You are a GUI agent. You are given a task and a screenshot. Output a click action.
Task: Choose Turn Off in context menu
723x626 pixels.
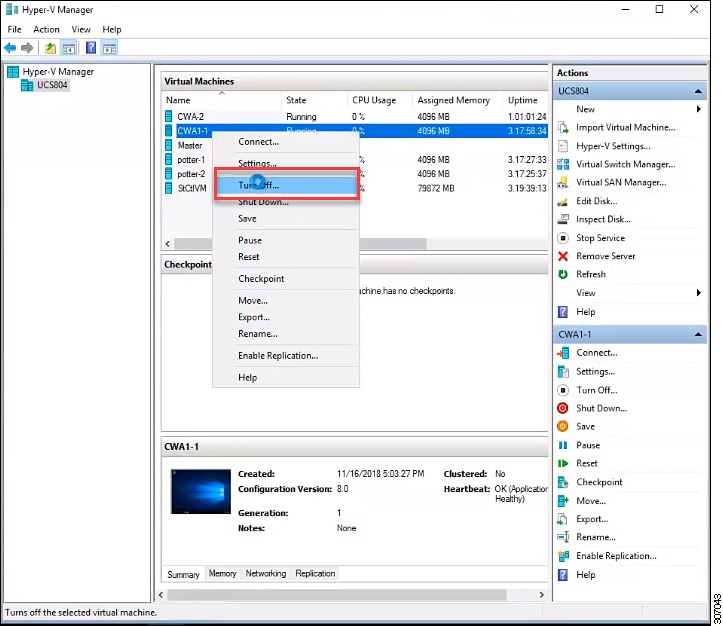coord(286,185)
